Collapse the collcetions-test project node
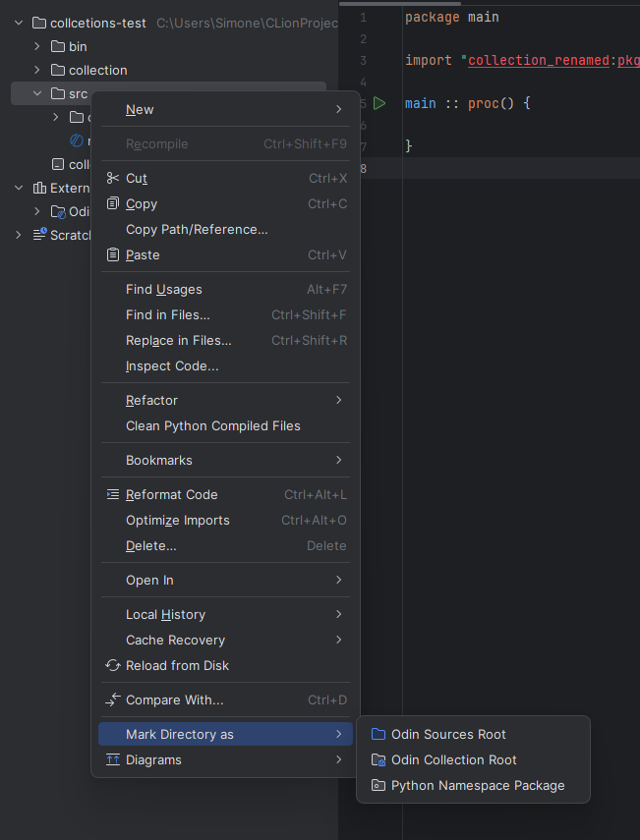This screenshot has width=640, height=840. point(19,23)
